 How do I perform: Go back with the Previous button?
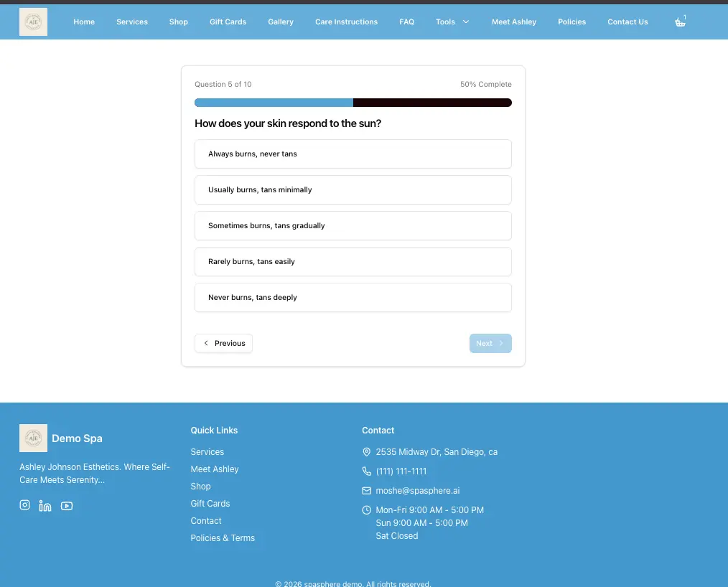click(x=223, y=344)
